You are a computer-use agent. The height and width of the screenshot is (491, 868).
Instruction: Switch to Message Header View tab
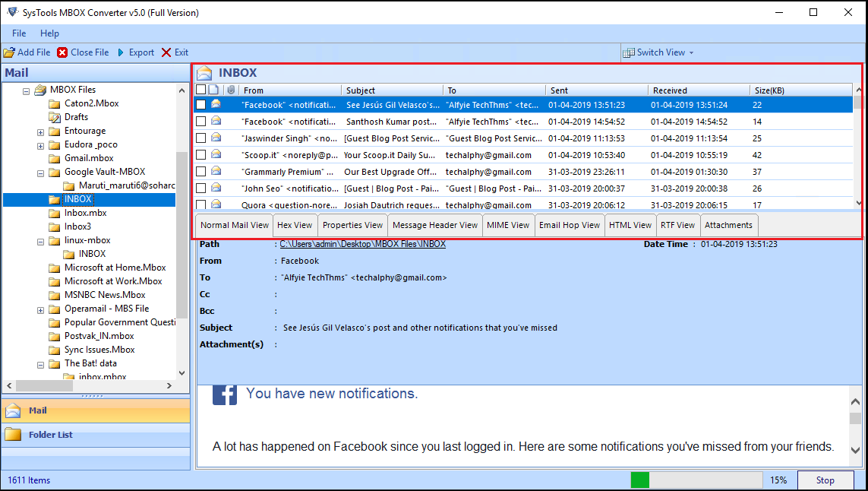pos(435,225)
